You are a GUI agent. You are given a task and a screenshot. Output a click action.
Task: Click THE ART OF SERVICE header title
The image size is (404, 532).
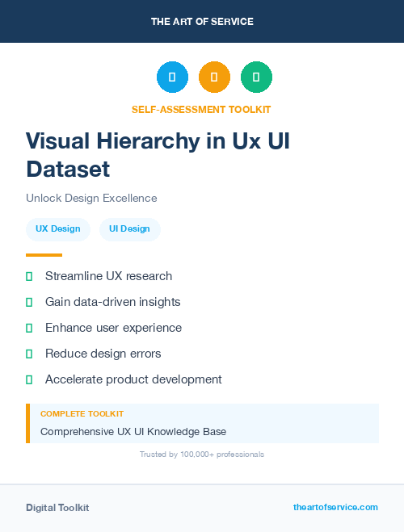[x=202, y=22]
